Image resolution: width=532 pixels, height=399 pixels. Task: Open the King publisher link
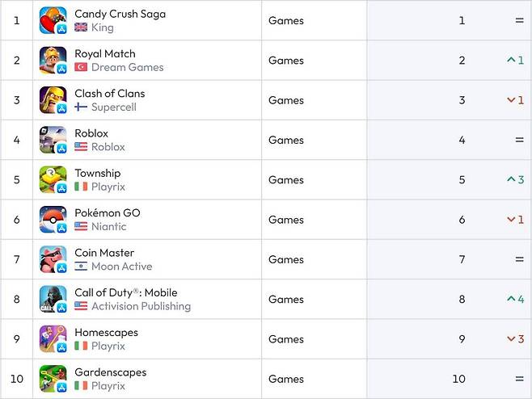point(103,27)
